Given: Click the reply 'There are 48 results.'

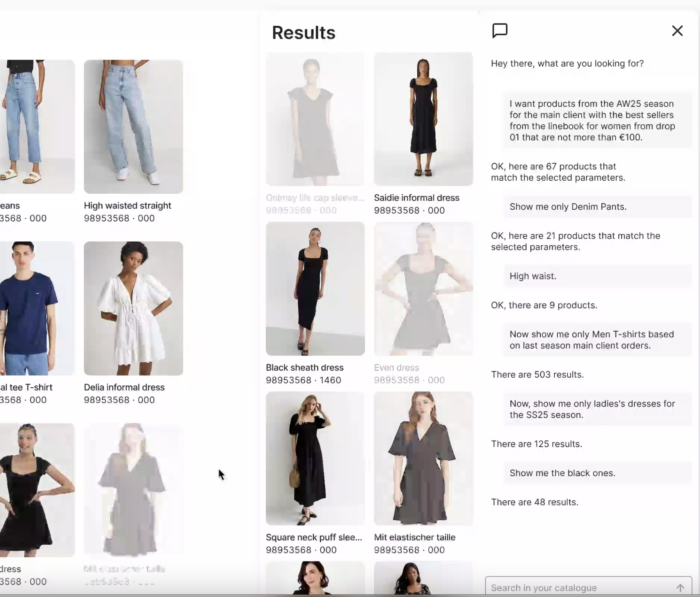Looking at the screenshot, I should click(x=535, y=502).
